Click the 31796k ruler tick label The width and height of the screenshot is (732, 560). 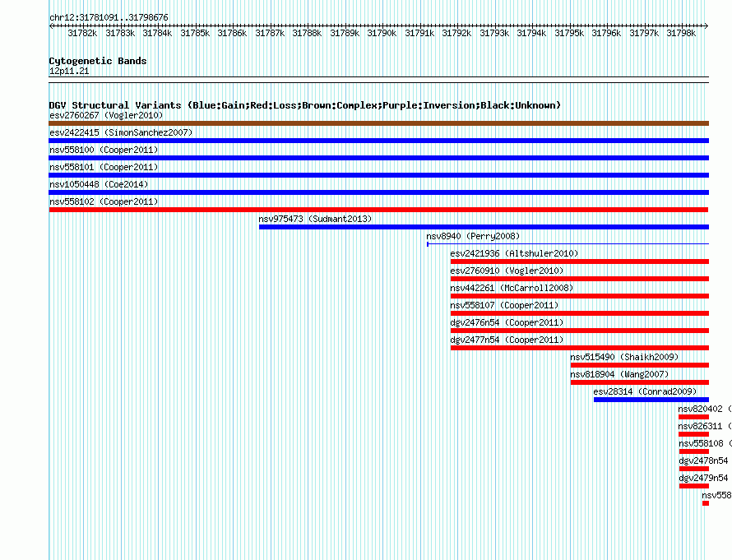[606, 33]
